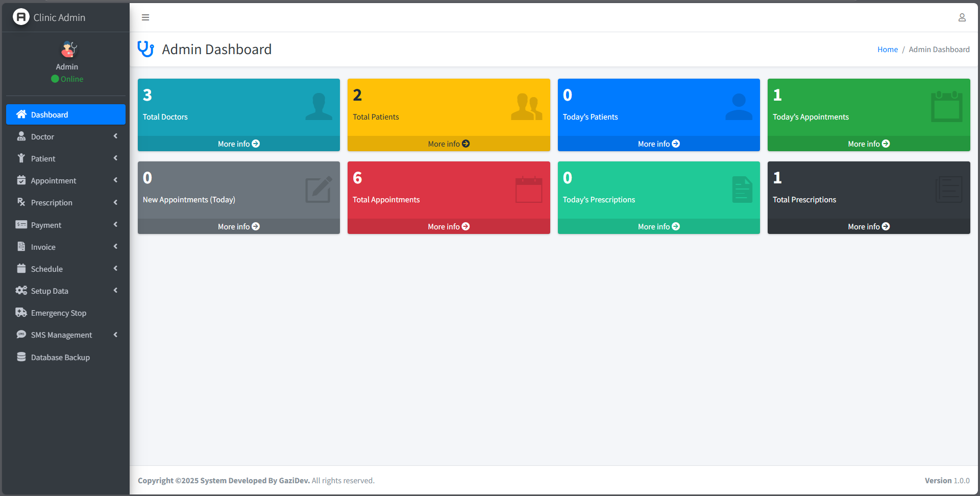Go to Home via breadcrumb link

(x=887, y=50)
